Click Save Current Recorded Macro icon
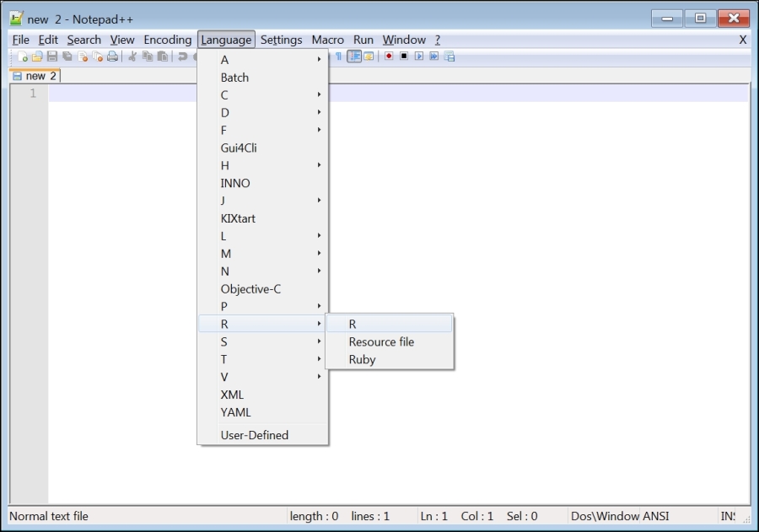Image resolution: width=759 pixels, height=532 pixels. (449, 56)
